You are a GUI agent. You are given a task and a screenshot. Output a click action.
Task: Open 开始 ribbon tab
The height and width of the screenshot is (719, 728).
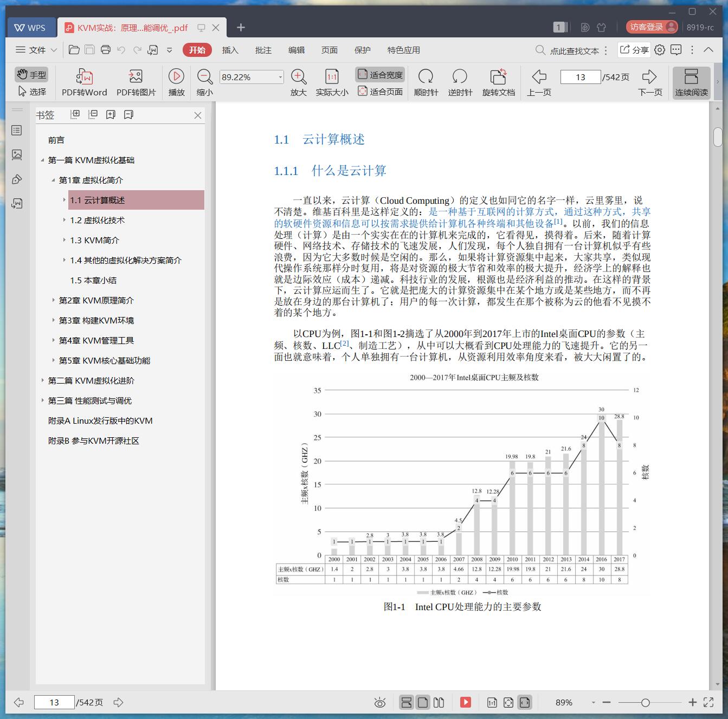pyautogui.click(x=197, y=50)
